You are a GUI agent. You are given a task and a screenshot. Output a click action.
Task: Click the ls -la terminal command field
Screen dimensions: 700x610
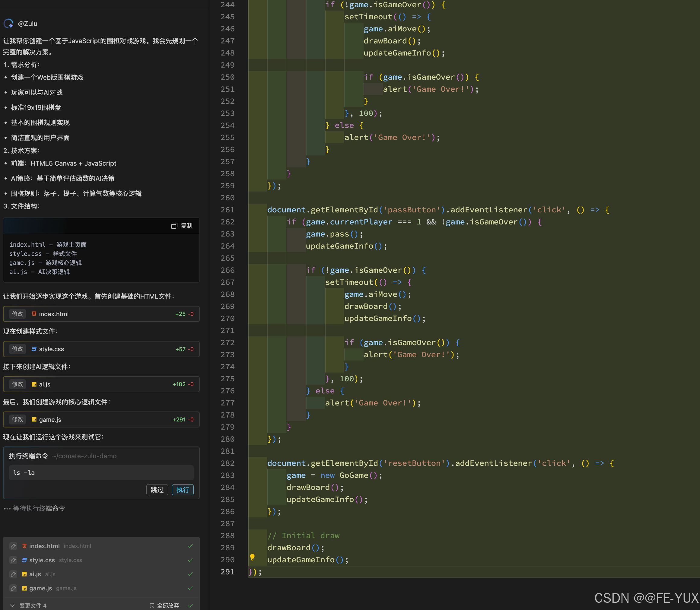coord(101,472)
